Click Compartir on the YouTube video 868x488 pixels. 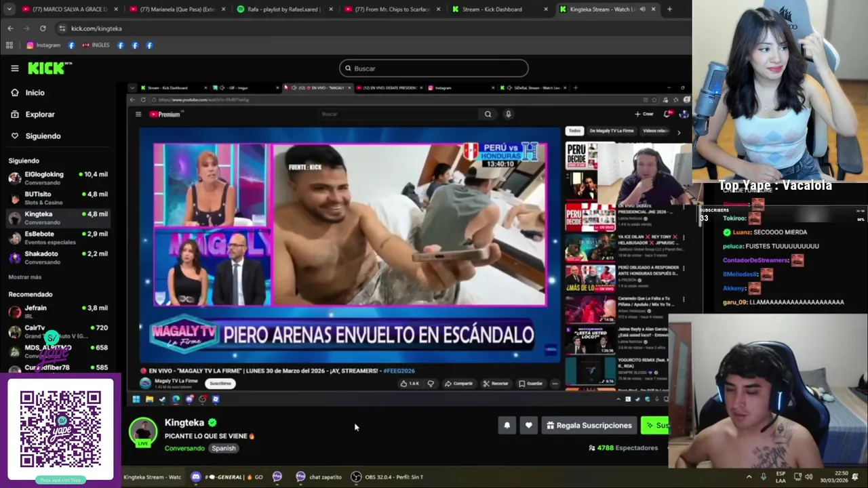pyautogui.click(x=459, y=384)
